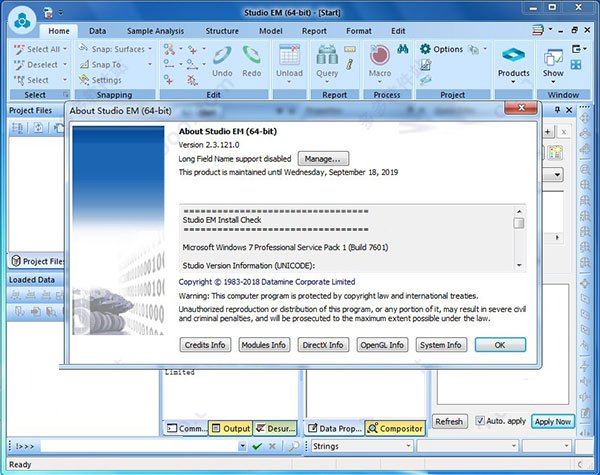The image size is (600, 475).
Task: Click the pin icon on right panel
Action: tap(557, 110)
